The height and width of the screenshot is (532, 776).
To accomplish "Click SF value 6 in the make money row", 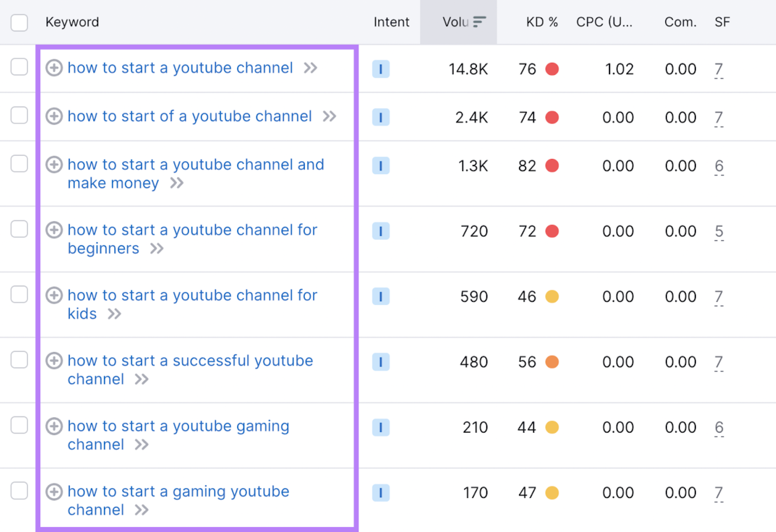I will (x=719, y=166).
